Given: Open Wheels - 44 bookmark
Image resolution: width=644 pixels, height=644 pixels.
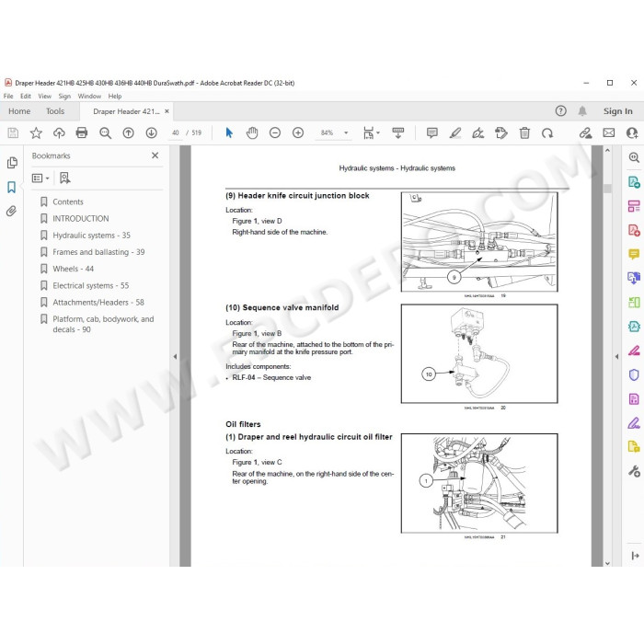Looking at the screenshot, I should tap(73, 269).
